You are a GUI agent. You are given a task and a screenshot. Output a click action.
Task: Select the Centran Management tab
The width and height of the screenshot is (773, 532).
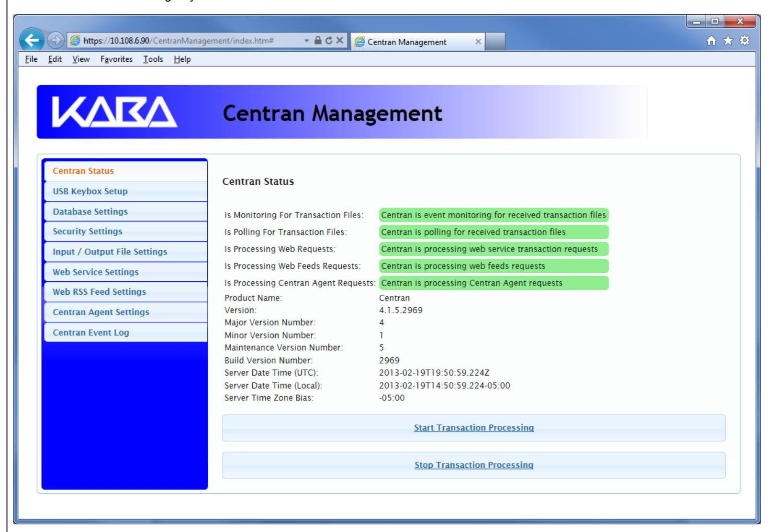point(417,42)
